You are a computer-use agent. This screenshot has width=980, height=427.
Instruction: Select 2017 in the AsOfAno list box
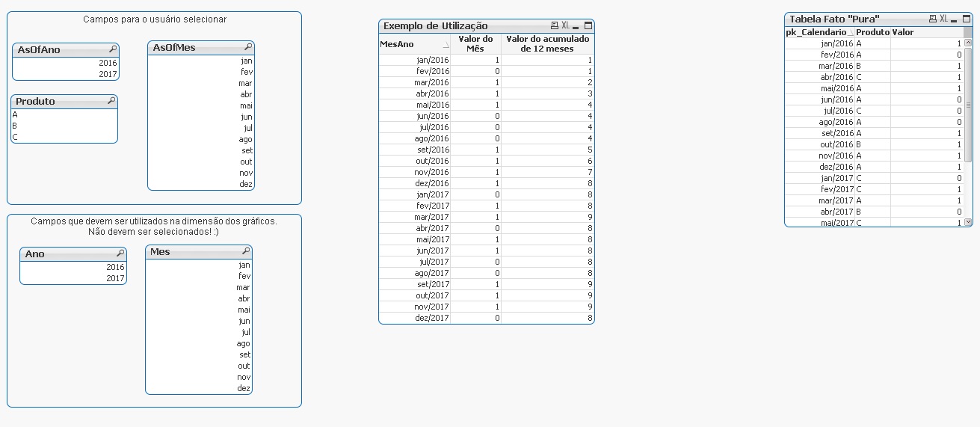click(x=66, y=74)
